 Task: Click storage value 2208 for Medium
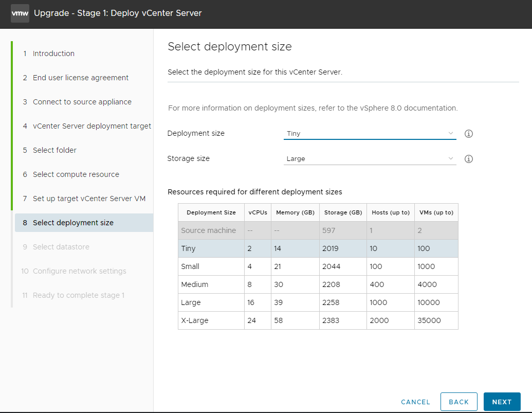click(x=331, y=284)
